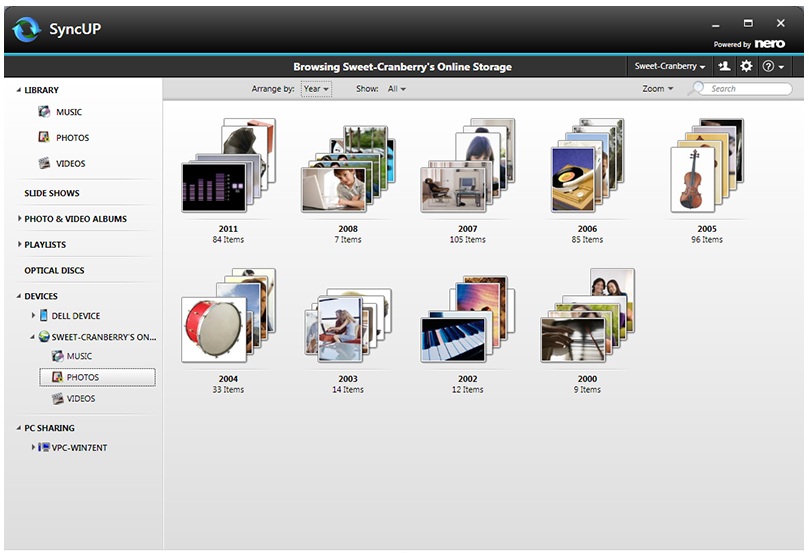This screenshot has height=553, width=809.
Task: Select SWEET-CRANBERRY'S ON... label
Action: (x=104, y=337)
